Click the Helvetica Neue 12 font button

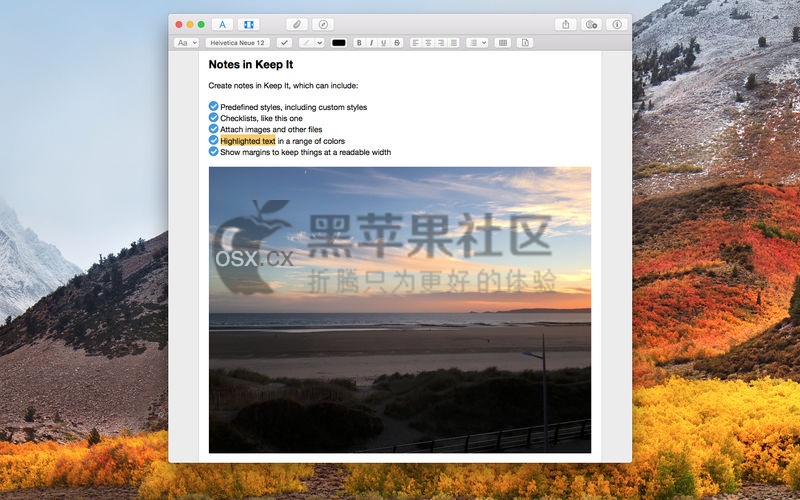pos(237,43)
